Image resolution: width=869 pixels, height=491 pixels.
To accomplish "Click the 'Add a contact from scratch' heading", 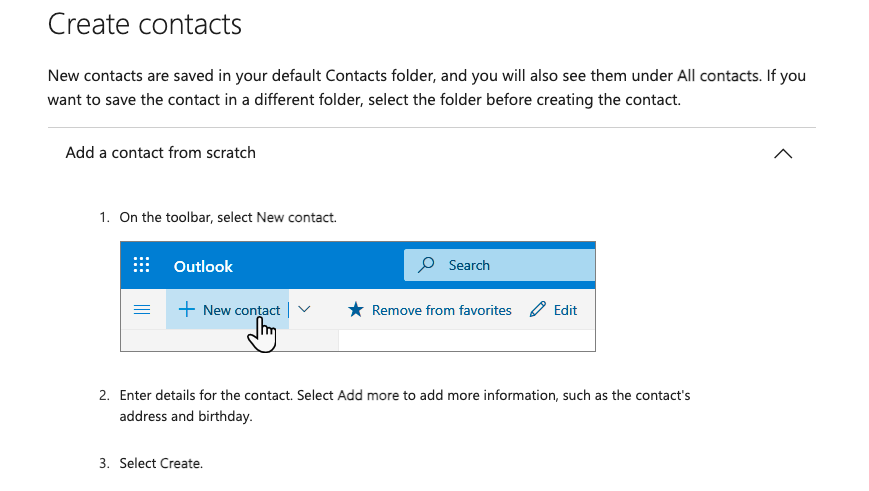I will click(161, 152).
